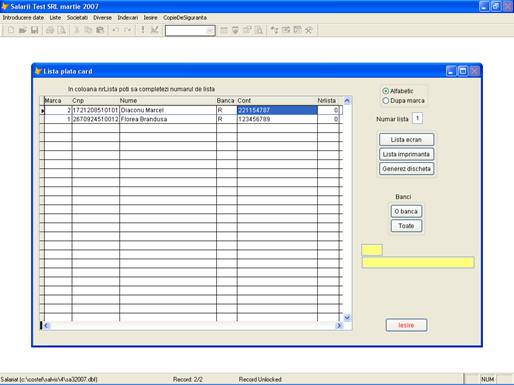
Task: Click the Undo toolbar icon
Action: point(115,30)
